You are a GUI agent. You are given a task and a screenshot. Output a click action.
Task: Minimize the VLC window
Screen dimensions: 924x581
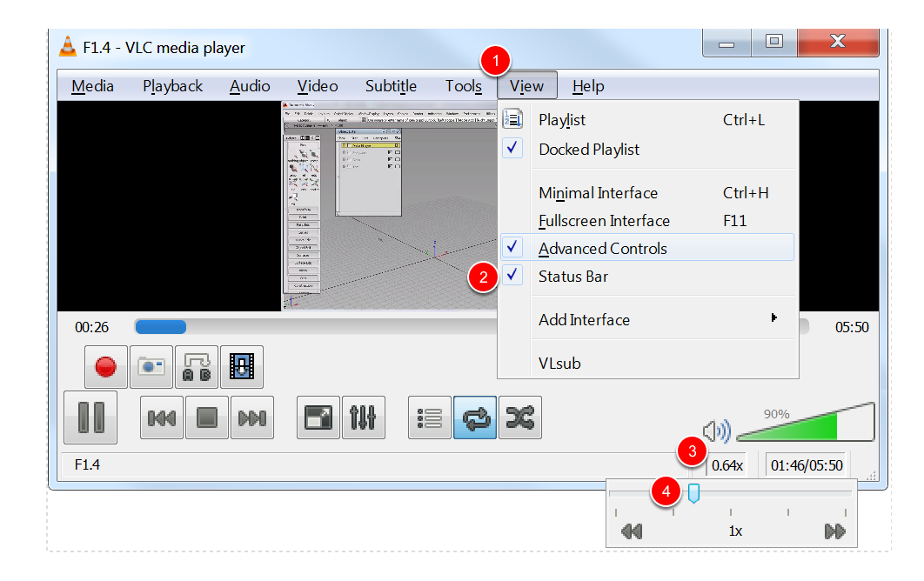pyautogui.click(x=726, y=43)
